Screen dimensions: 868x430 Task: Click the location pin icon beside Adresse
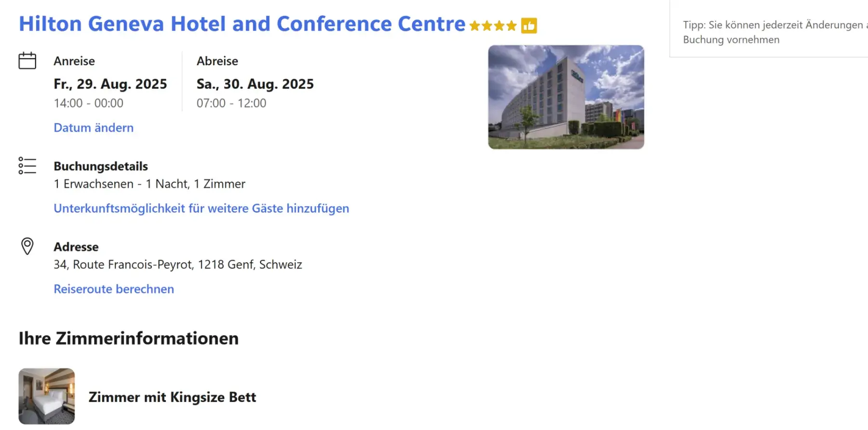pos(27,246)
